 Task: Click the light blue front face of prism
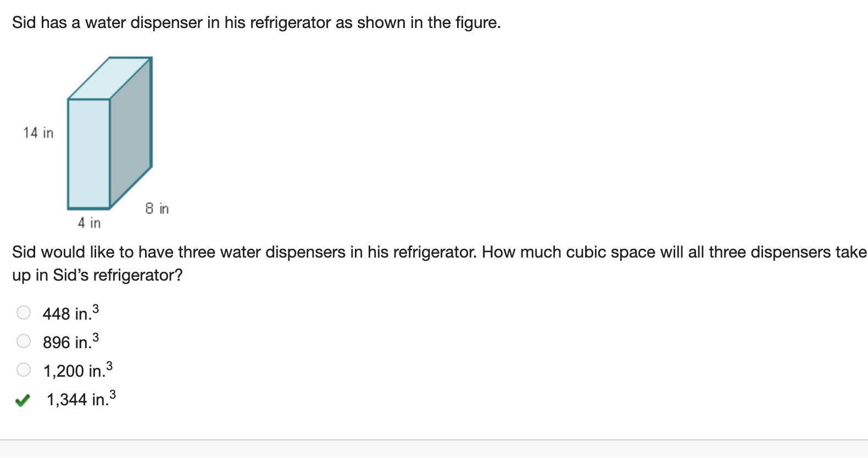(x=88, y=154)
